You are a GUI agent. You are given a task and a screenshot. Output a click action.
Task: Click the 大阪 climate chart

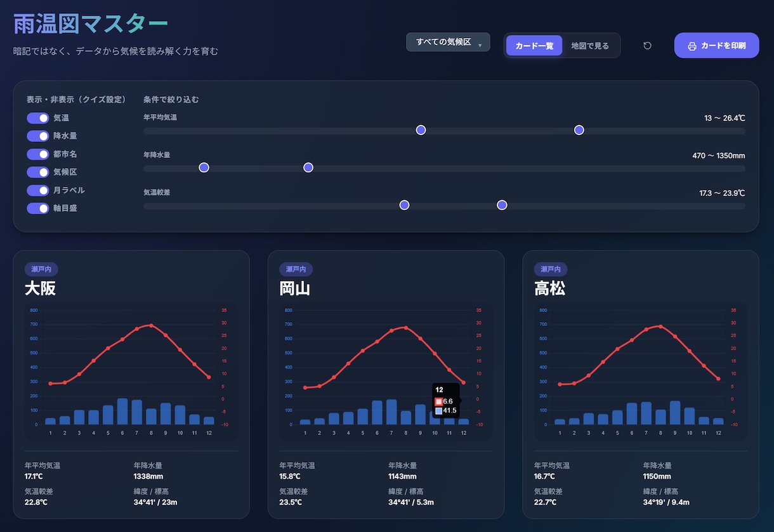click(x=131, y=372)
